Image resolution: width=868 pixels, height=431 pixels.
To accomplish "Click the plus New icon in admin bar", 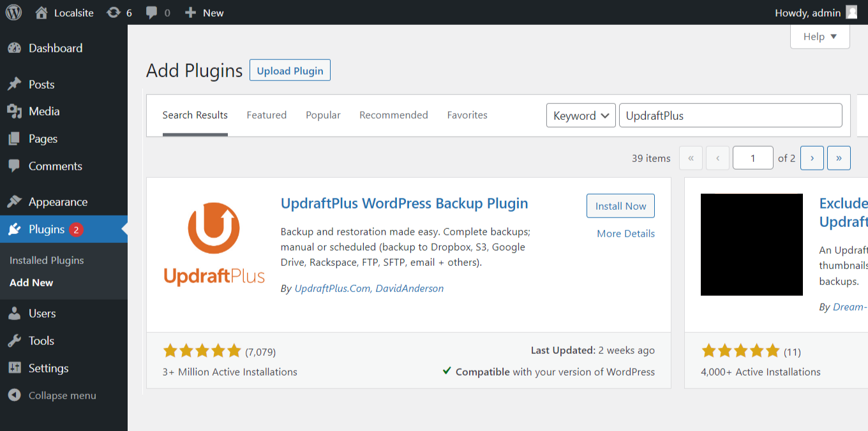I will coord(190,13).
